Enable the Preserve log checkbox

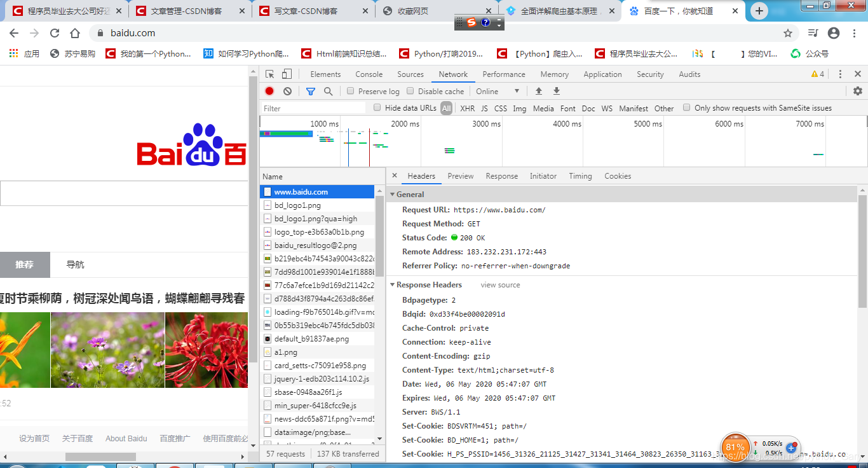[350, 91]
